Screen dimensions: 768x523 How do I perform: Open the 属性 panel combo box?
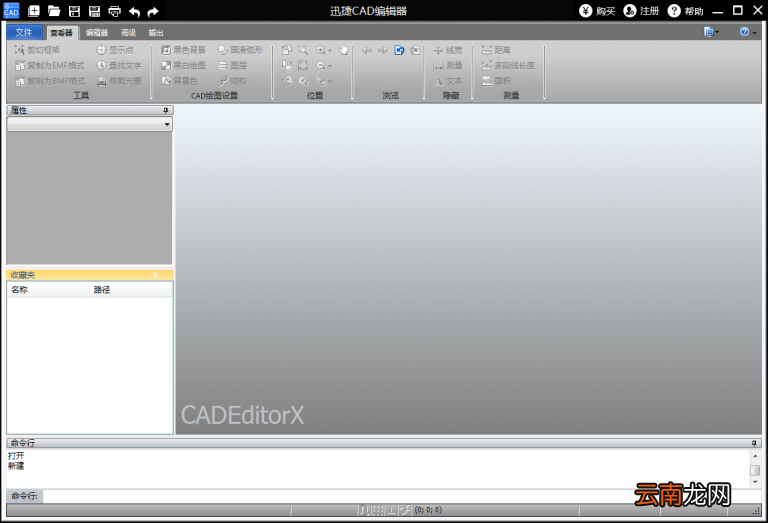coord(90,124)
